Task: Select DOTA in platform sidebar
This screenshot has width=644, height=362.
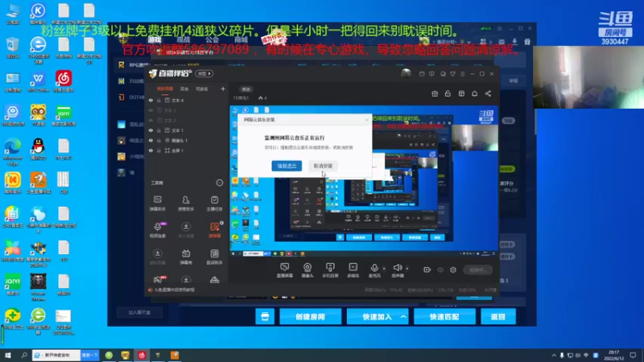Action: tap(131, 97)
